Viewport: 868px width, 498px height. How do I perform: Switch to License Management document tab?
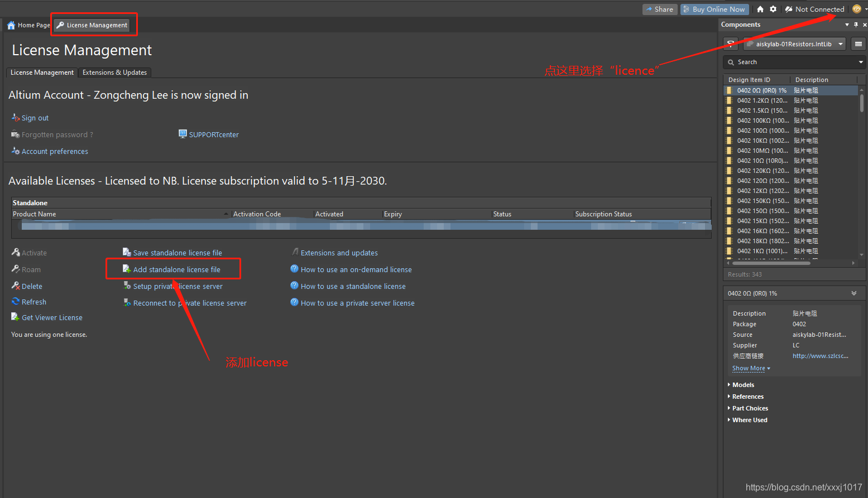click(x=92, y=25)
